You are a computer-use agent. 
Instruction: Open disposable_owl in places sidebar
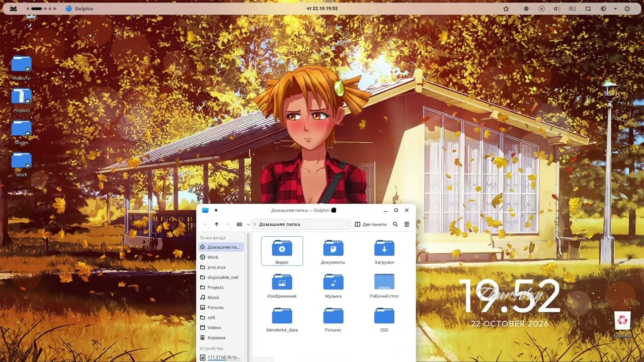click(221, 277)
